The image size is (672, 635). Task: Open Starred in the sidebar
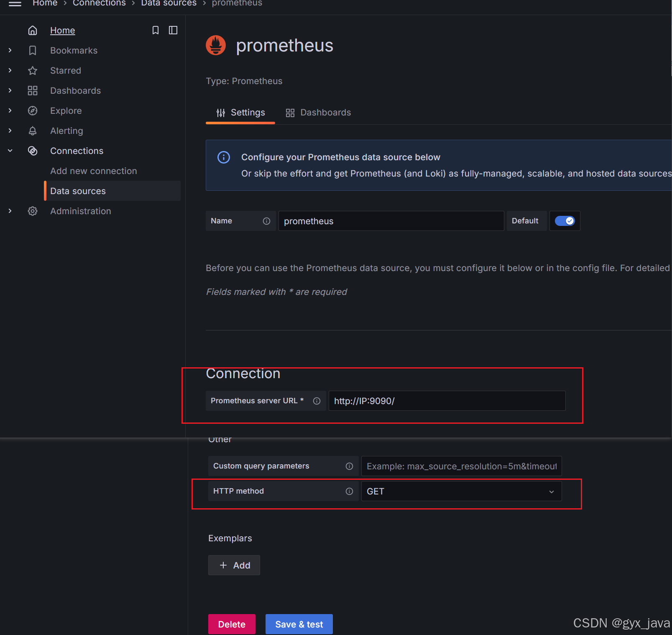(x=66, y=71)
